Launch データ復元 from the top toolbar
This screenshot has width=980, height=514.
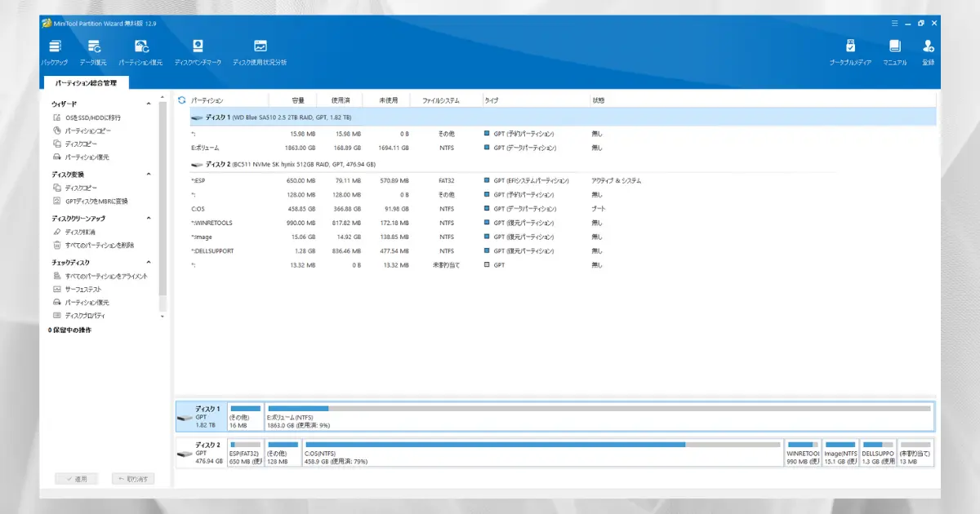(x=93, y=52)
